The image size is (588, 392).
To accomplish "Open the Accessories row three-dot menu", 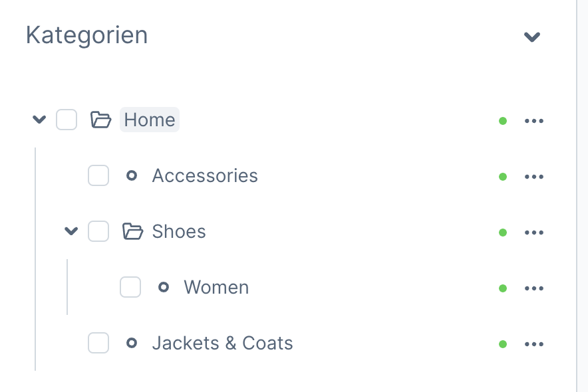I will coord(534,177).
